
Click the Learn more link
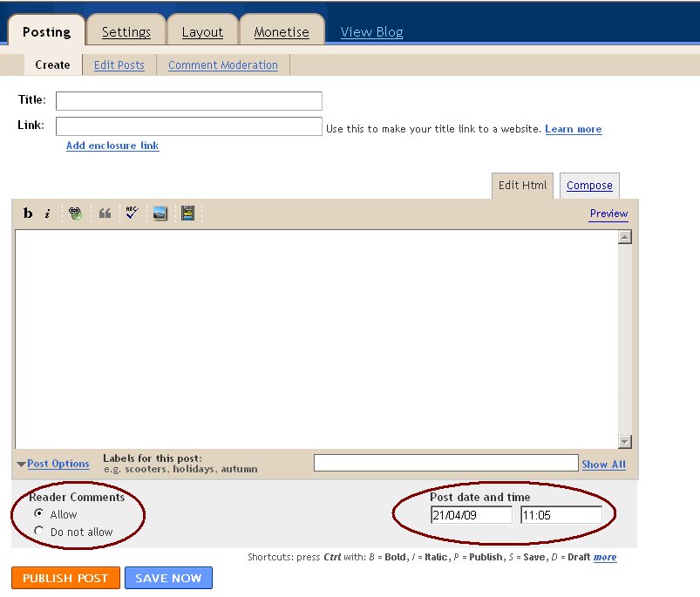tap(574, 129)
